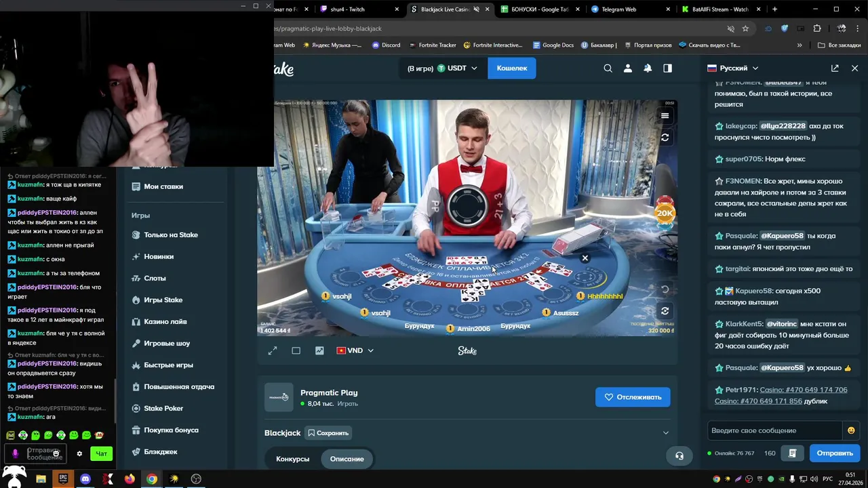The image size is (868, 488).
Task: Toggle the muted-site icon in address bar
Action: [730, 28]
